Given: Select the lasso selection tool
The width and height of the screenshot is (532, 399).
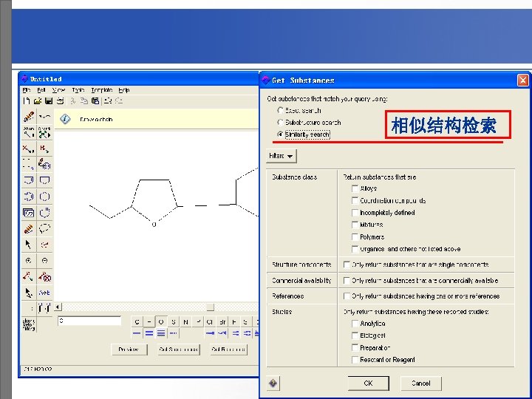Looking at the screenshot, I should pyautogui.click(x=45, y=228).
